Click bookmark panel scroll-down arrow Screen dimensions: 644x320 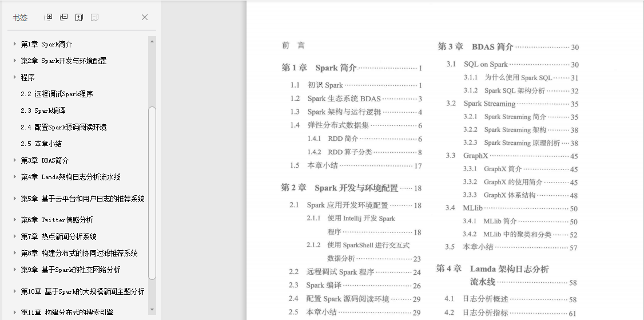point(152,310)
